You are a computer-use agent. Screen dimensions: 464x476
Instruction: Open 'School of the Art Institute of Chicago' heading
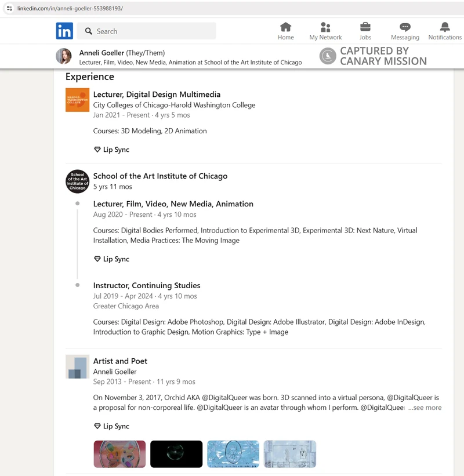[x=160, y=176]
